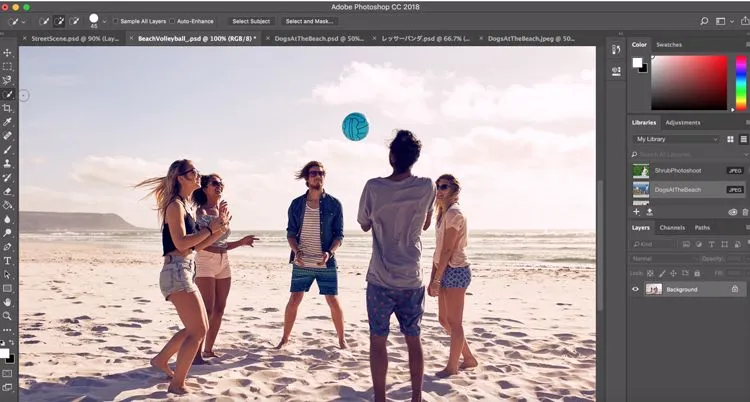The height and width of the screenshot is (402, 750).
Task: Click the Select and Mask button
Action: (x=310, y=21)
